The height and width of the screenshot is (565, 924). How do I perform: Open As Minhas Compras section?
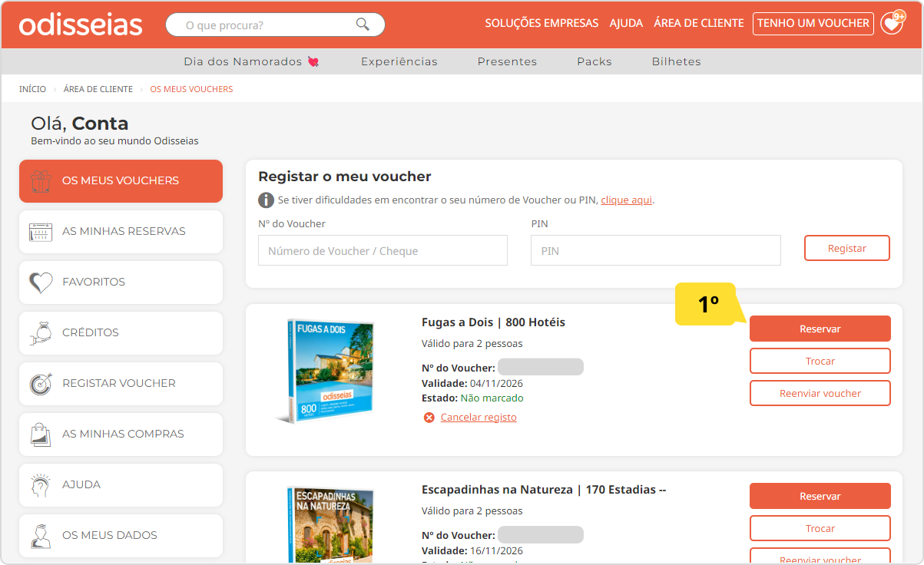point(121,434)
